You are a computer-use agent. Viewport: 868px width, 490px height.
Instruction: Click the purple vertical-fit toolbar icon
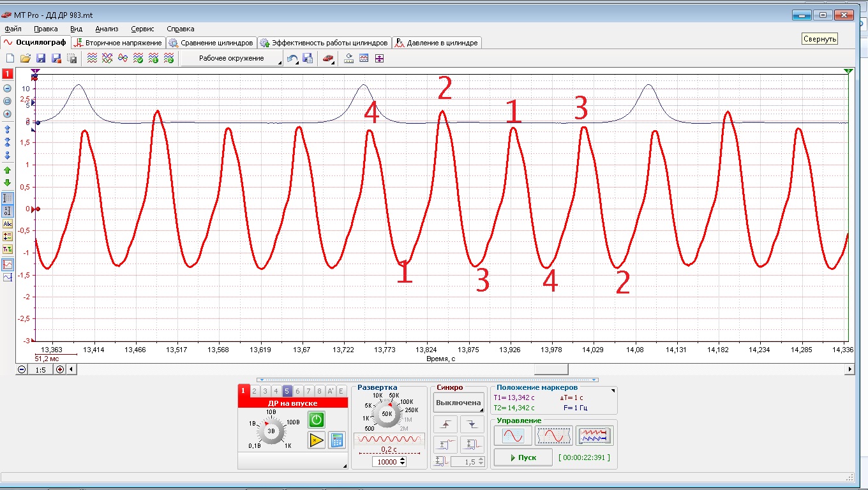click(x=379, y=59)
